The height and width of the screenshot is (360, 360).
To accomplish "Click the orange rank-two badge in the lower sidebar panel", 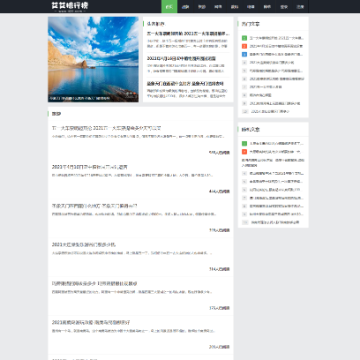I will tap(244, 152).
